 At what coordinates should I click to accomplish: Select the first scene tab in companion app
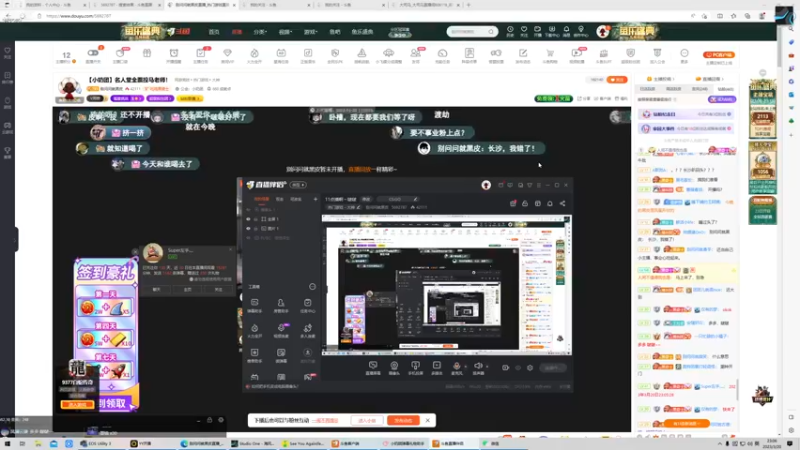261,199
